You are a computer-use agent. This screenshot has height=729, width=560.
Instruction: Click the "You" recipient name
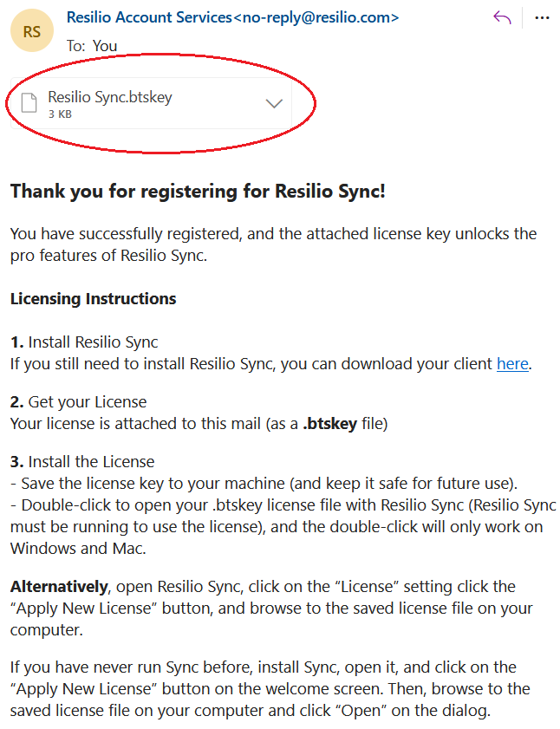(x=105, y=46)
